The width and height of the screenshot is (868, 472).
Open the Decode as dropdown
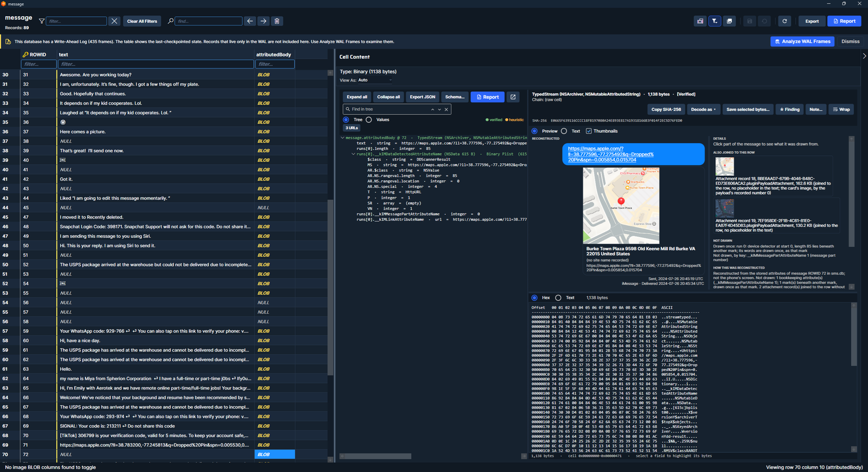(x=703, y=110)
